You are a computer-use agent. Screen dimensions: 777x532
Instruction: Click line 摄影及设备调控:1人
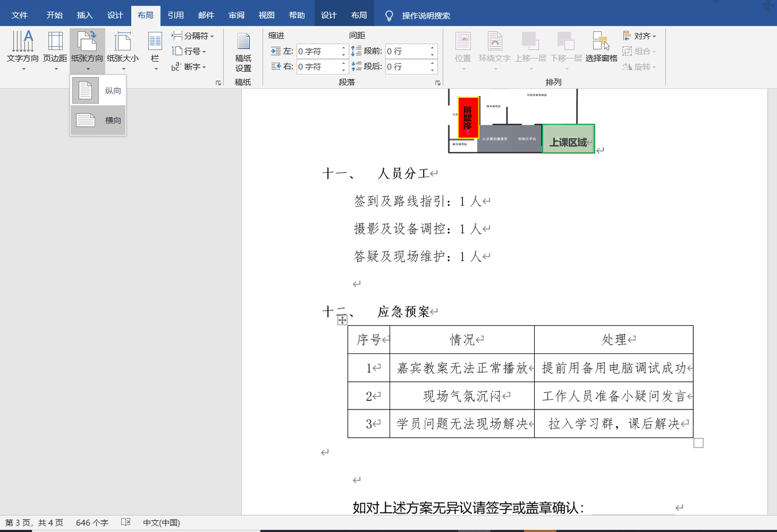[417, 229]
